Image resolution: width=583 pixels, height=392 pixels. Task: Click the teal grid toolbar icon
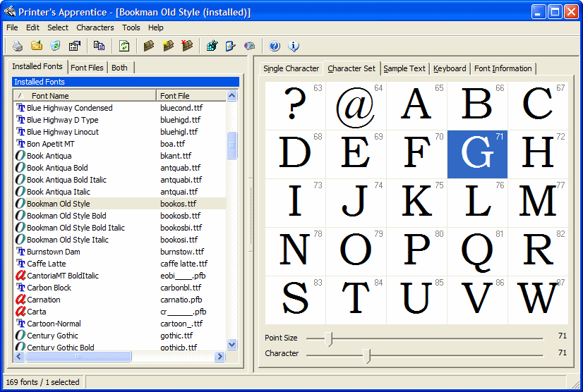(x=212, y=46)
